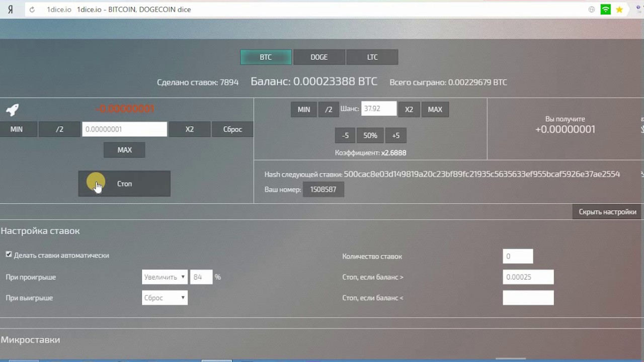The width and height of the screenshot is (644, 362).
Task: Open the При выигрыше Сброс dropdown
Action: click(165, 298)
